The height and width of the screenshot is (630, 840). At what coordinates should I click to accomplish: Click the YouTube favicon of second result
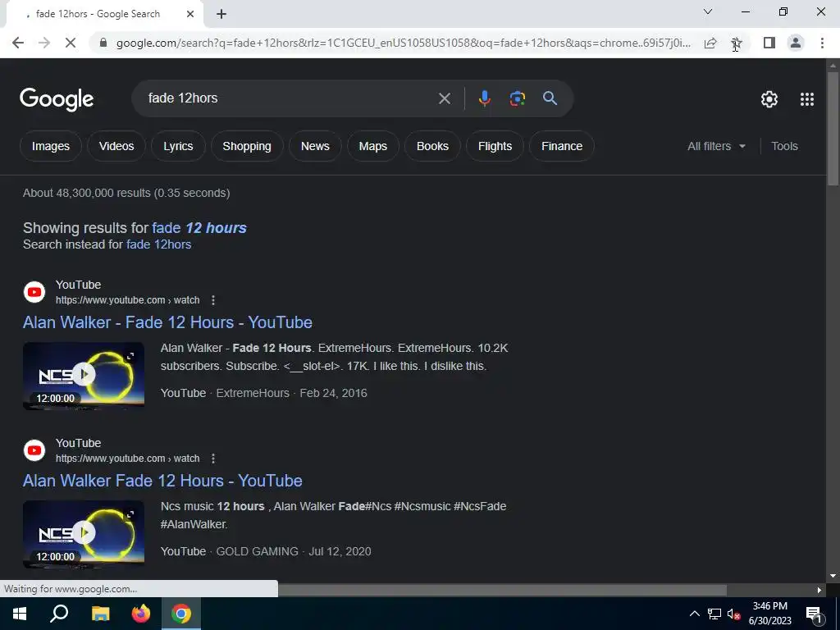pyautogui.click(x=34, y=450)
